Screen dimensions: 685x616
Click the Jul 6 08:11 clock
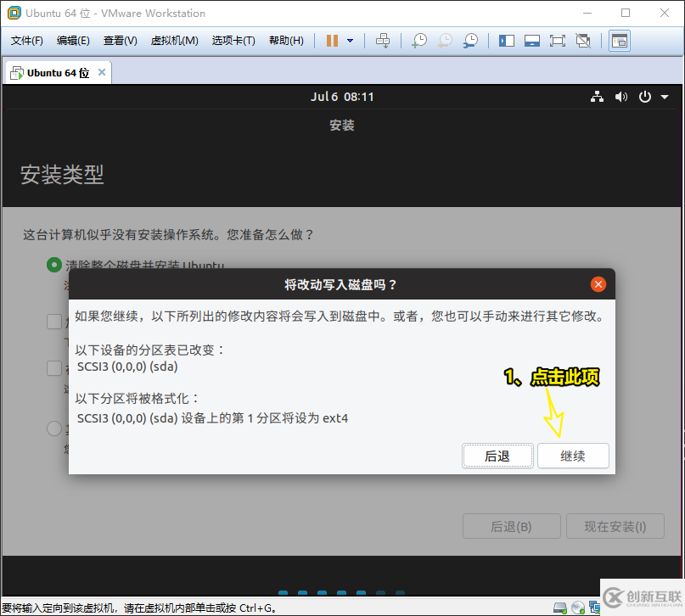point(342,97)
